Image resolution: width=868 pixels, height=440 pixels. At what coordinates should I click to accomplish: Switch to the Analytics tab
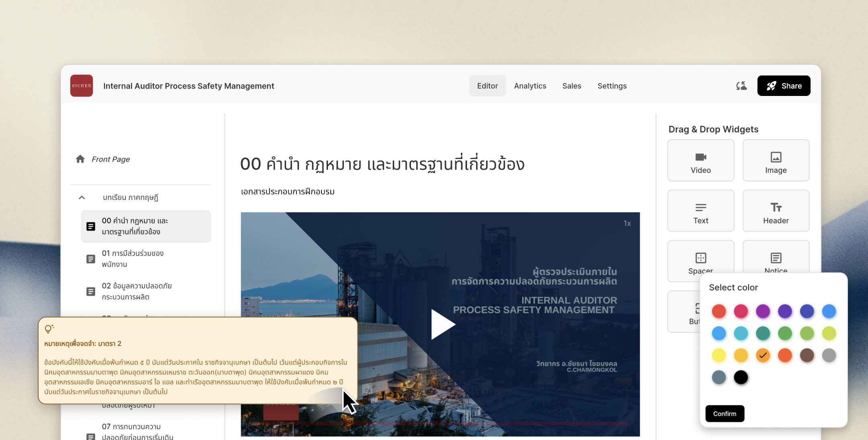point(530,86)
